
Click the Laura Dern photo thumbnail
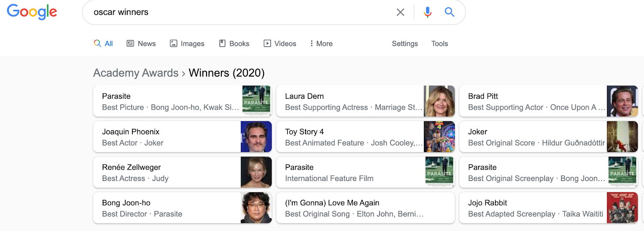[x=439, y=101]
